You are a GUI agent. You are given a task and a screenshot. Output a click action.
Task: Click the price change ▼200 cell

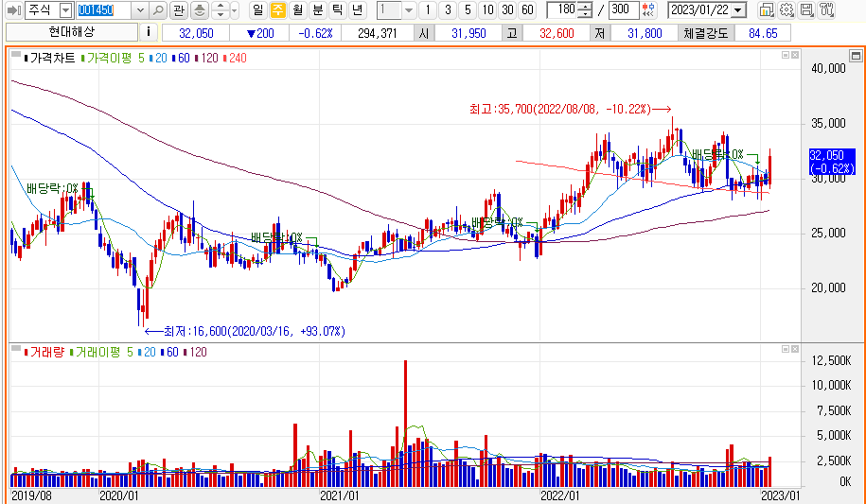click(x=259, y=34)
